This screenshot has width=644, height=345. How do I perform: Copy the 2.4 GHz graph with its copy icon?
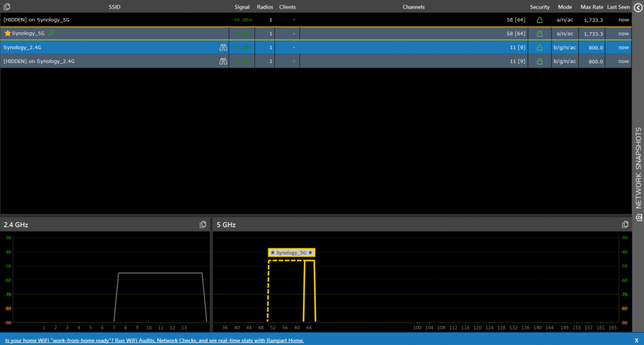203,225
